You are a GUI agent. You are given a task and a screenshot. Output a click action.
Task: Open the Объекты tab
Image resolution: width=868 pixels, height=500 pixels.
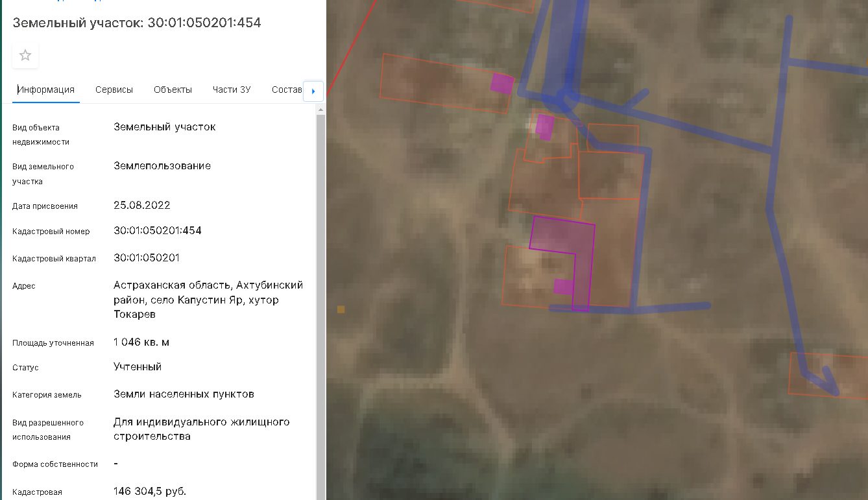(173, 89)
